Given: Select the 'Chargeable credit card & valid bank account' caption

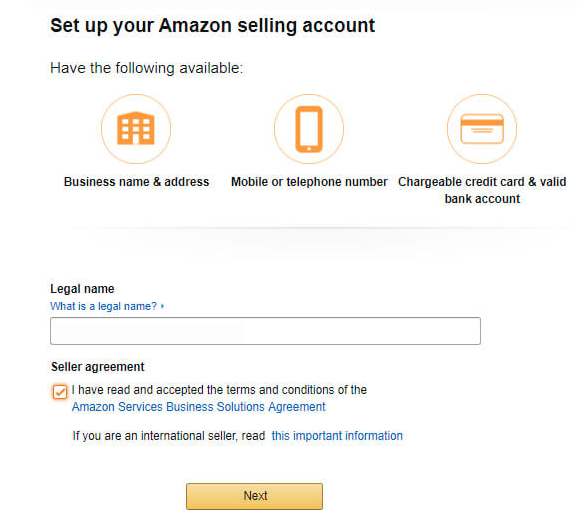Looking at the screenshot, I should pos(482,190).
